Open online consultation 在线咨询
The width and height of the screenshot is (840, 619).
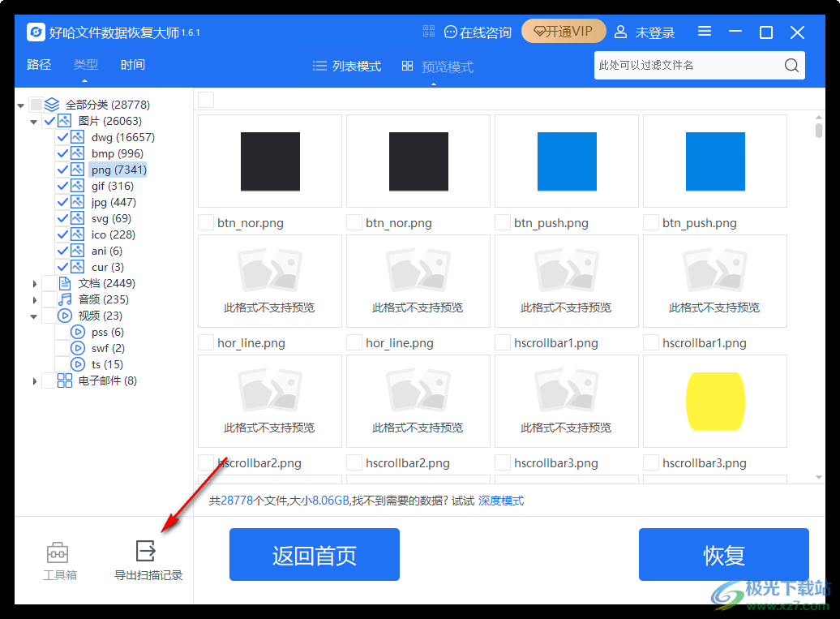coord(478,32)
